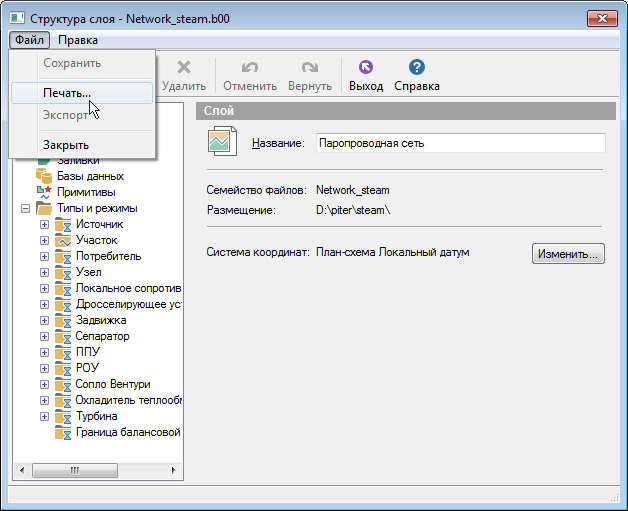
Task: Expand the Сепаратор node
Action: (44, 337)
